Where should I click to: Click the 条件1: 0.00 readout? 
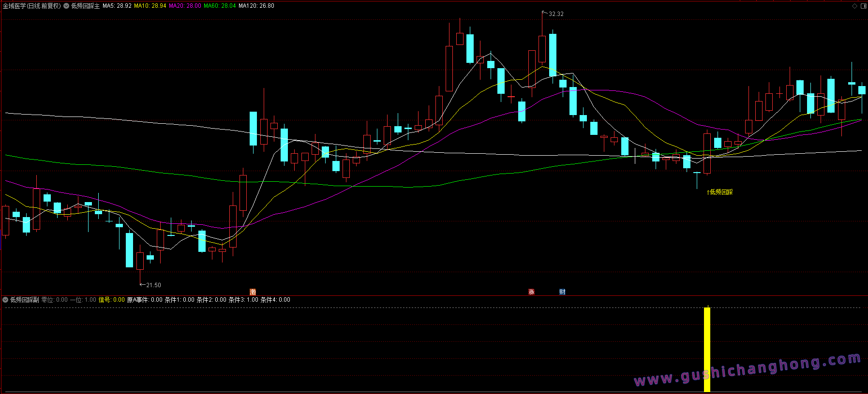click(x=180, y=300)
